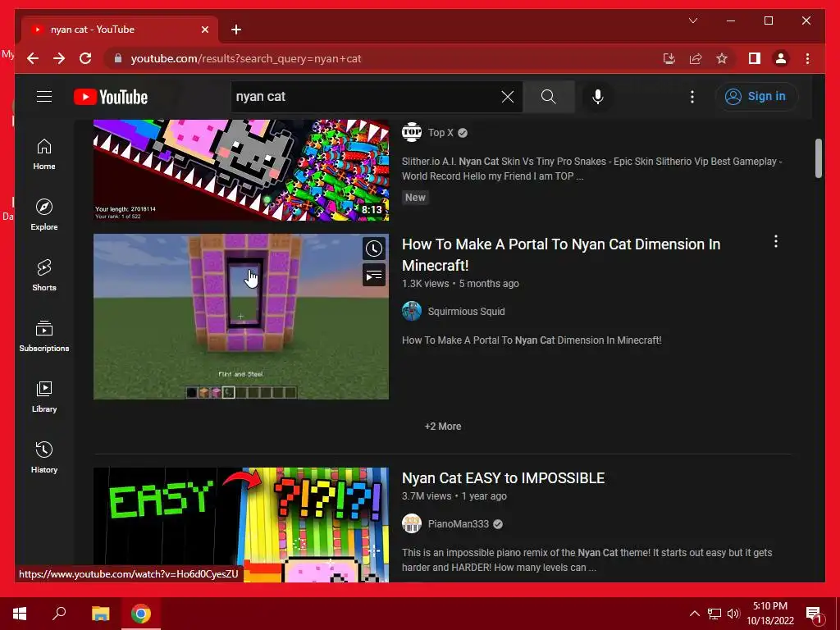Open volume control in system tray

pyautogui.click(x=733, y=614)
